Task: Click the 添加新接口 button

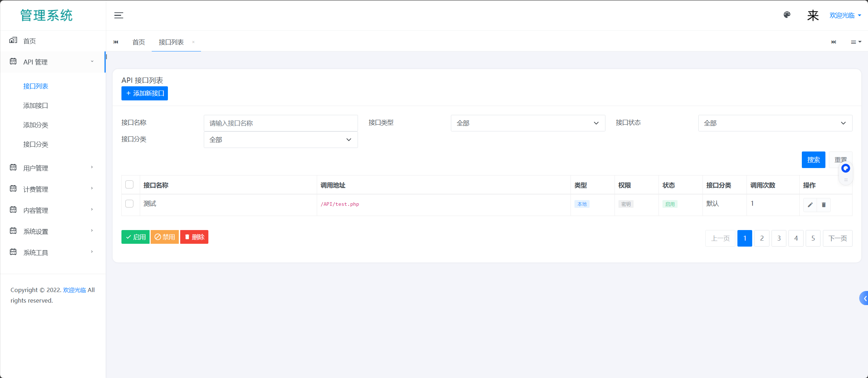Action: pyautogui.click(x=145, y=93)
